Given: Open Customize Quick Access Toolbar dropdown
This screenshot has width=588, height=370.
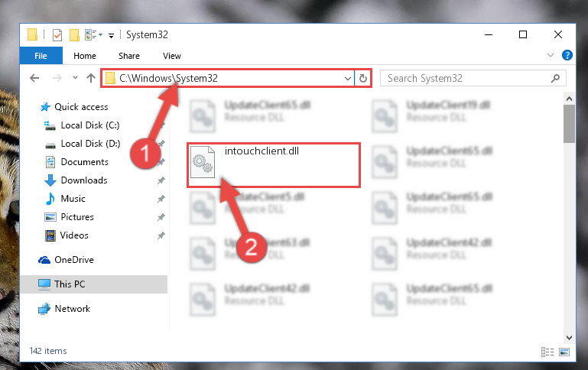Looking at the screenshot, I should [111, 36].
